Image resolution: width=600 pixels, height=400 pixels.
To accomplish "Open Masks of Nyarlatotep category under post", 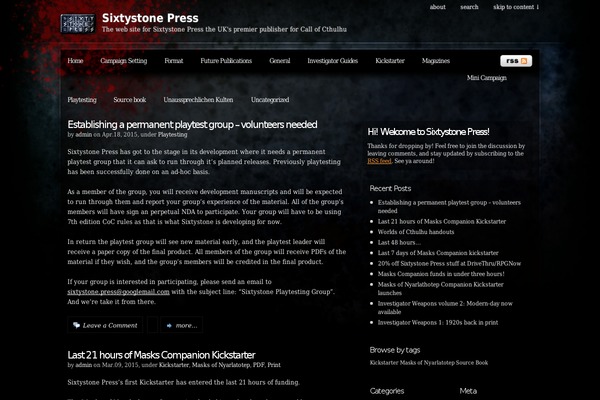I will pyautogui.click(x=221, y=365).
